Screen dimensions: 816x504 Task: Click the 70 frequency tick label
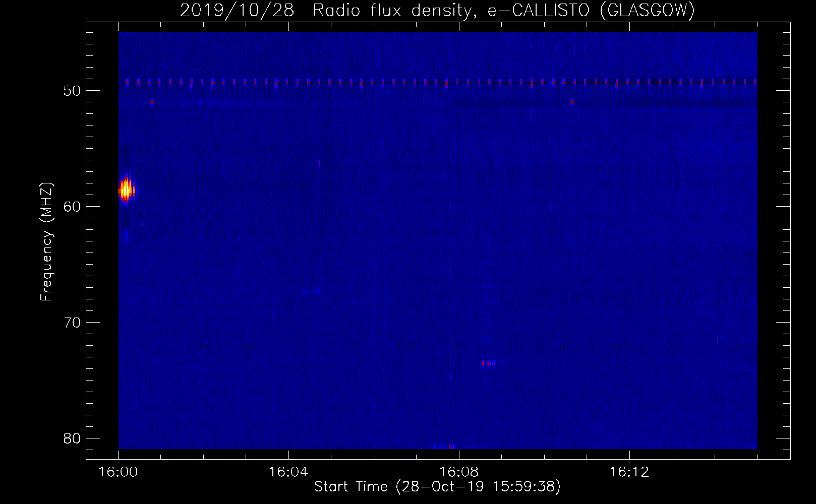point(72,323)
